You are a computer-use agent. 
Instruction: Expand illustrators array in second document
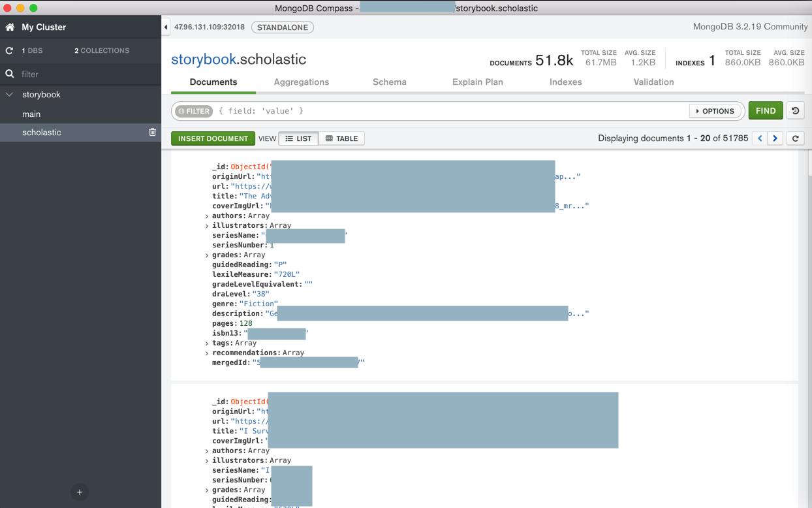(x=207, y=461)
